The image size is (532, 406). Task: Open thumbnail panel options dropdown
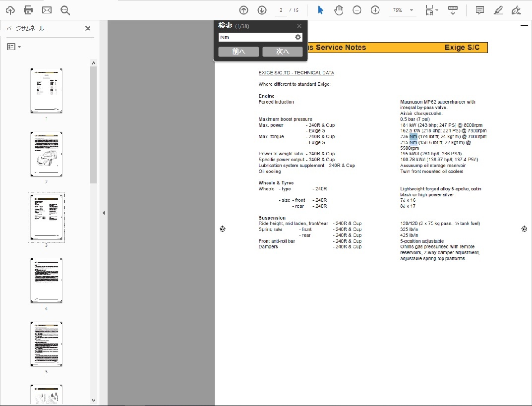click(13, 47)
